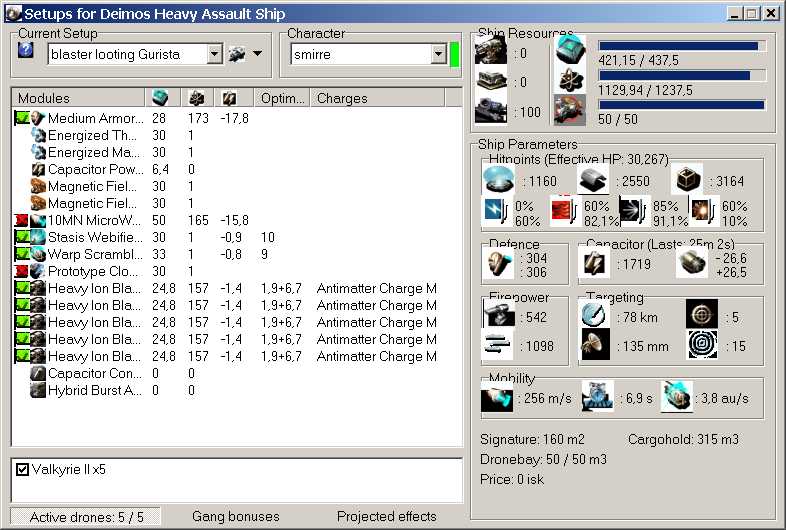Click the launcher hardpoints icon
This screenshot has height=530, width=786.
click(491, 80)
